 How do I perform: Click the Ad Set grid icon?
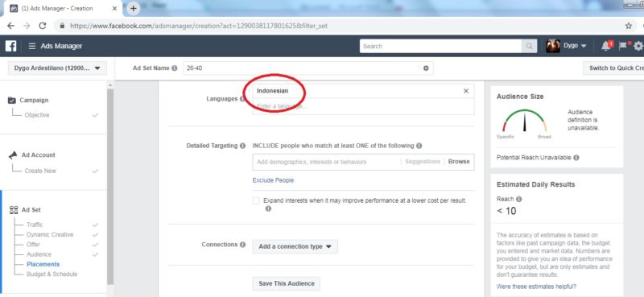coord(13,210)
